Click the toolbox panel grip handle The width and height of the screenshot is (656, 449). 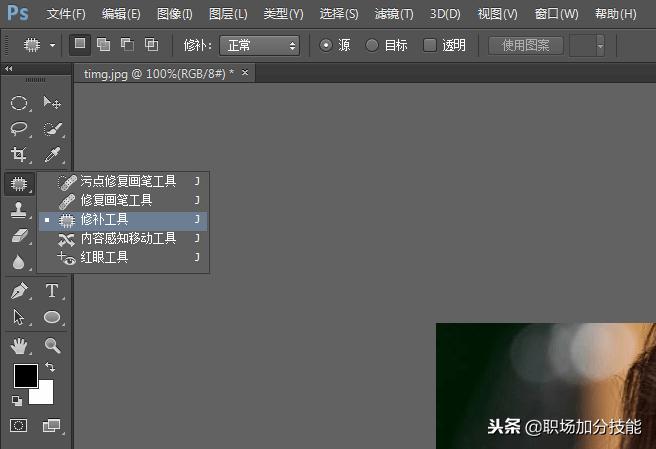pyautogui.click(x=36, y=80)
